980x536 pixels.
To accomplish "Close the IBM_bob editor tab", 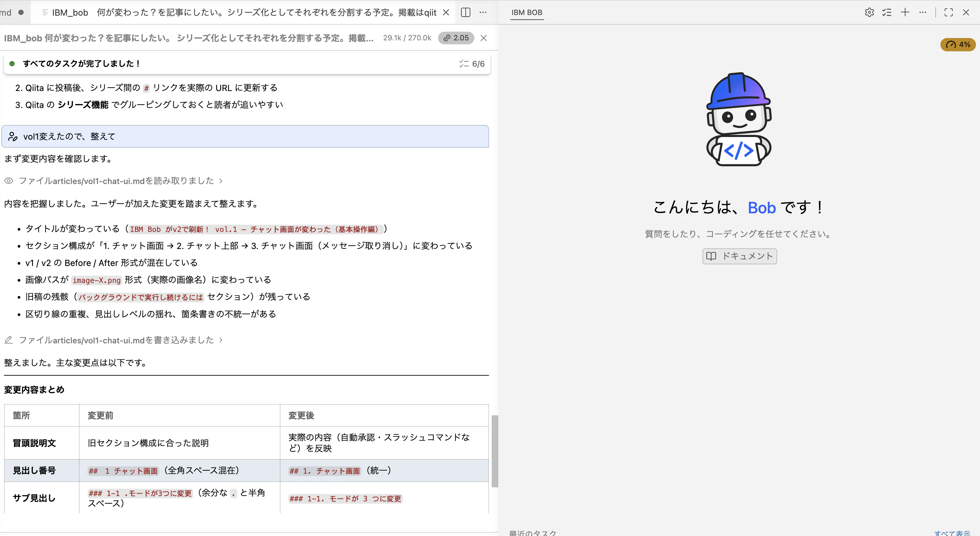I will [x=446, y=12].
